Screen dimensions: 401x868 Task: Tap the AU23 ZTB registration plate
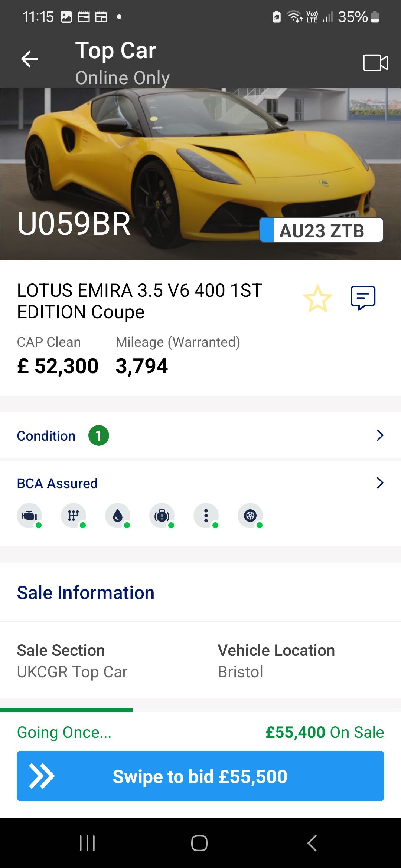321,230
